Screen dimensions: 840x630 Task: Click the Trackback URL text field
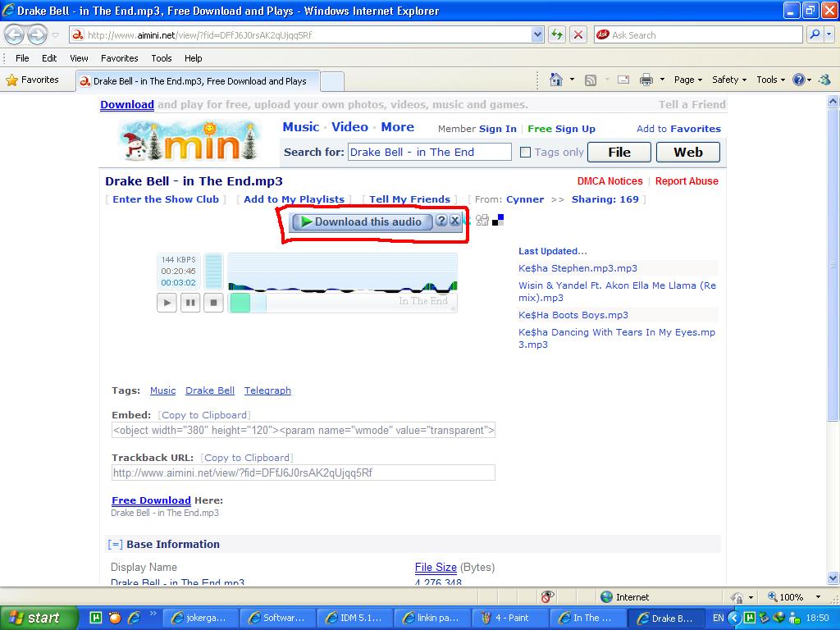coord(304,473)
